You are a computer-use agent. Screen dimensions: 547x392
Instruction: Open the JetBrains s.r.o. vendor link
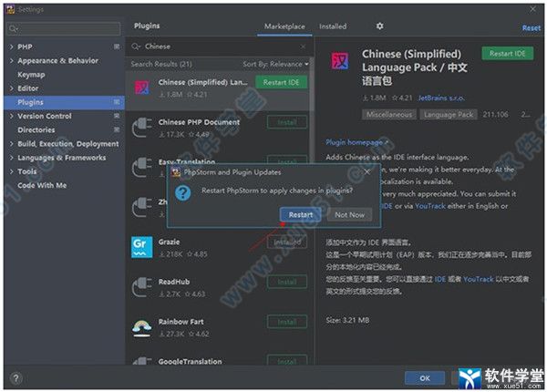click(x=441, y=98)
